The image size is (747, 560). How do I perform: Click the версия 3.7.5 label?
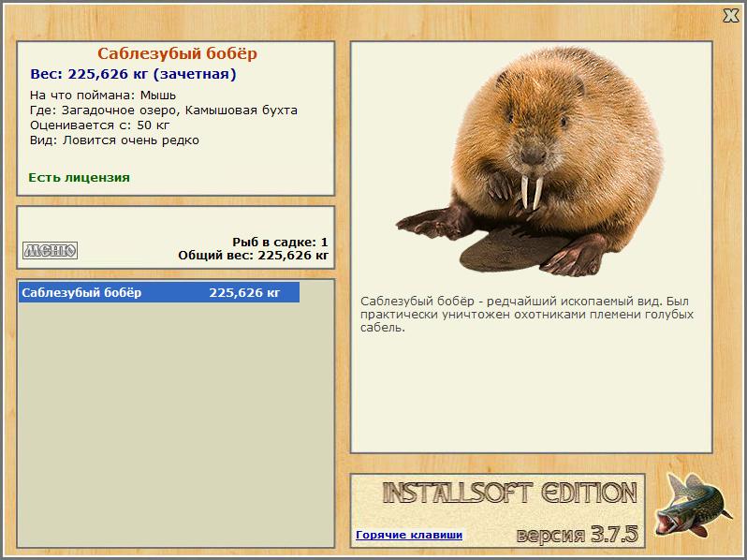(x=577, y=535)
